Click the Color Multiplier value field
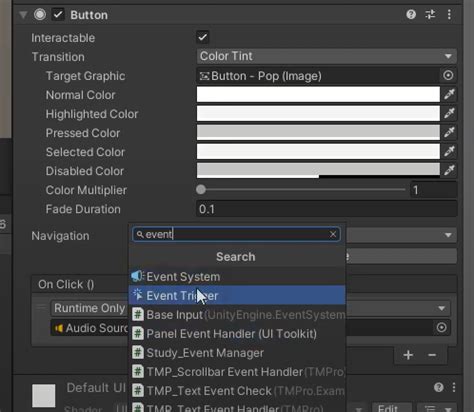 (434, 190)
